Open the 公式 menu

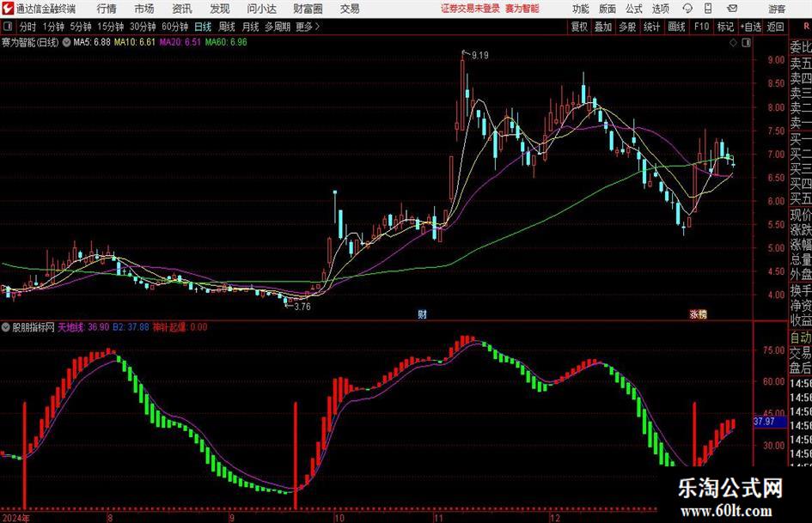click(x=633, y=9)
